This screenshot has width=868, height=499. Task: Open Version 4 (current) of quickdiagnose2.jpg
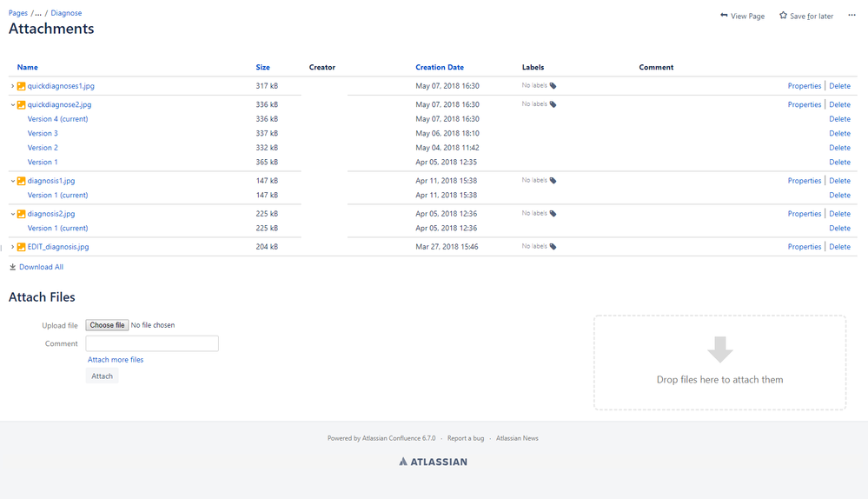click(57, 119)
